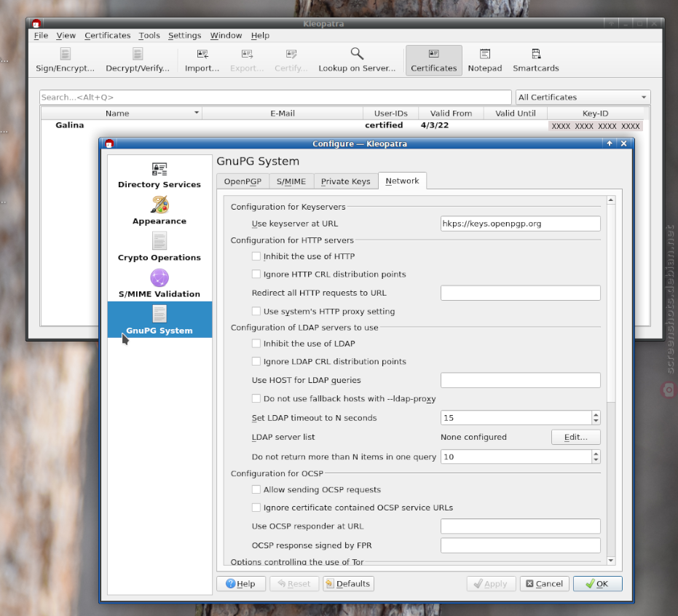Select Appearance in the Configure sidebar
678x616 pixels.
pos(159,211)
